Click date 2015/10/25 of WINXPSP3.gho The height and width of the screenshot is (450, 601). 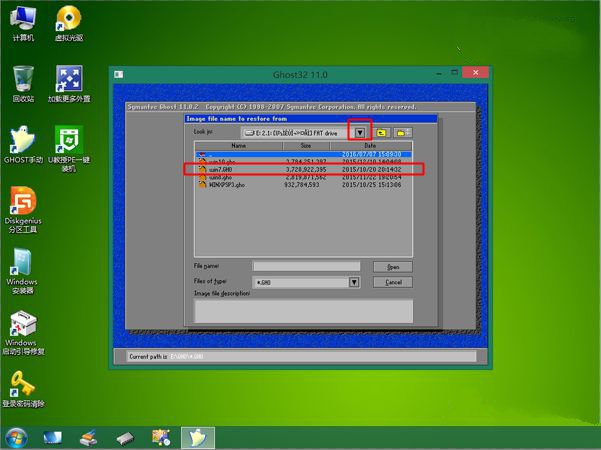[371, 185]
